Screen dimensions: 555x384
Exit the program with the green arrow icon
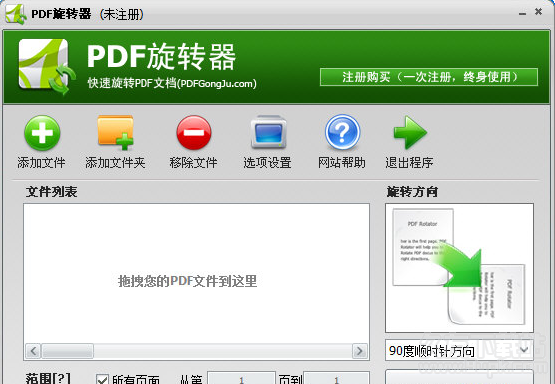(x=410, y=132)
